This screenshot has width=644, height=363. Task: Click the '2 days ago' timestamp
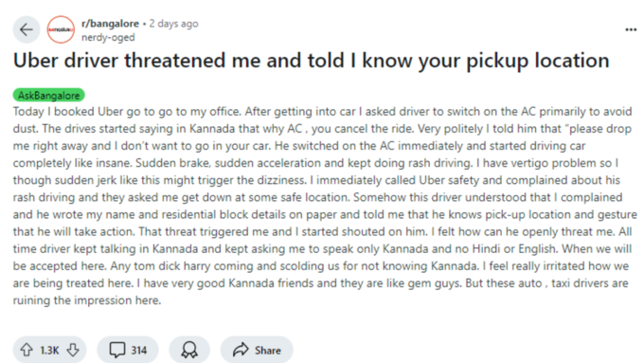coord(173,24)
